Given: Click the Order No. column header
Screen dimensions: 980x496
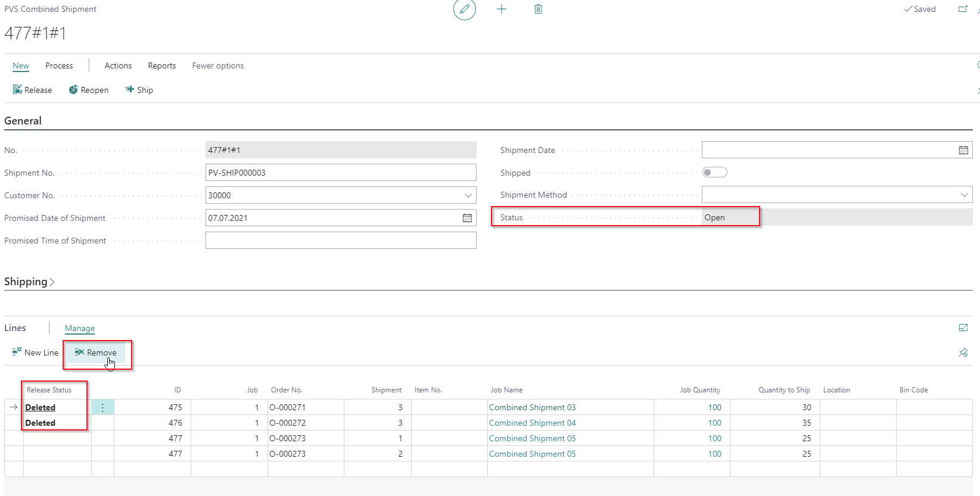Looking at the screenshot, I should coord(287,390).
